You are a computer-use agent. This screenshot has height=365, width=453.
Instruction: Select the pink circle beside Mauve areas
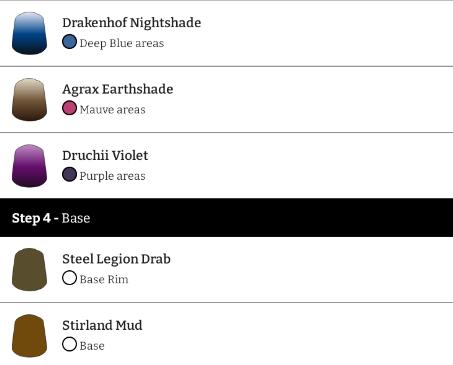tap(69, 108)
